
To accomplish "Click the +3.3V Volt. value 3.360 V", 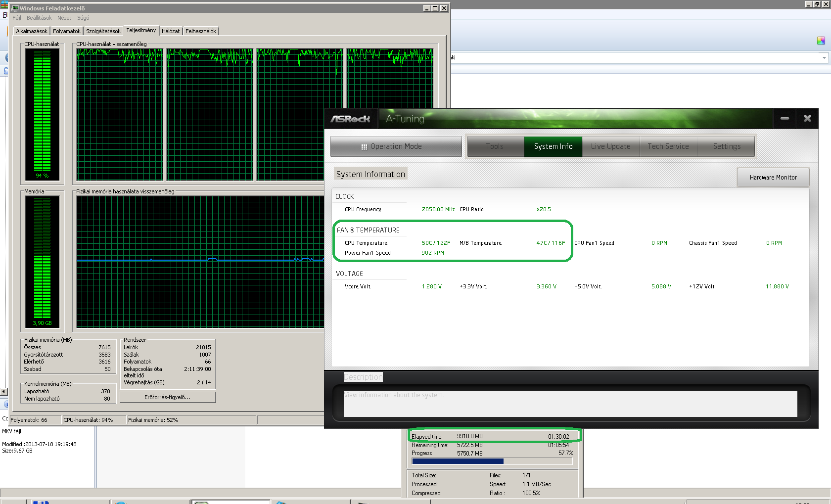I will pyautogui.click(x=547, y=286).
